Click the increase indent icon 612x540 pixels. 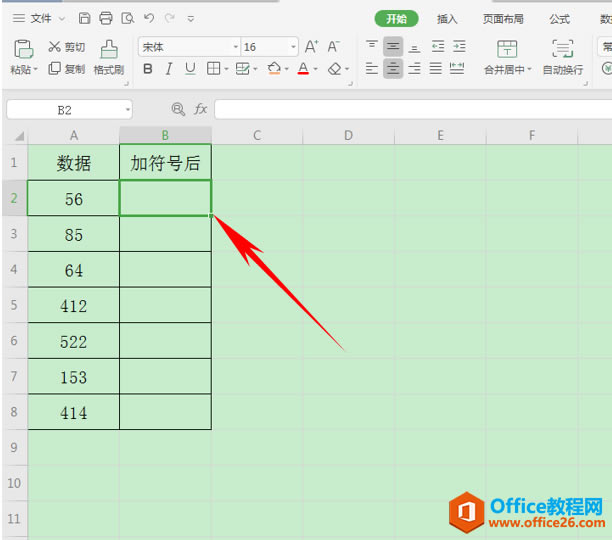pos(459,46)
